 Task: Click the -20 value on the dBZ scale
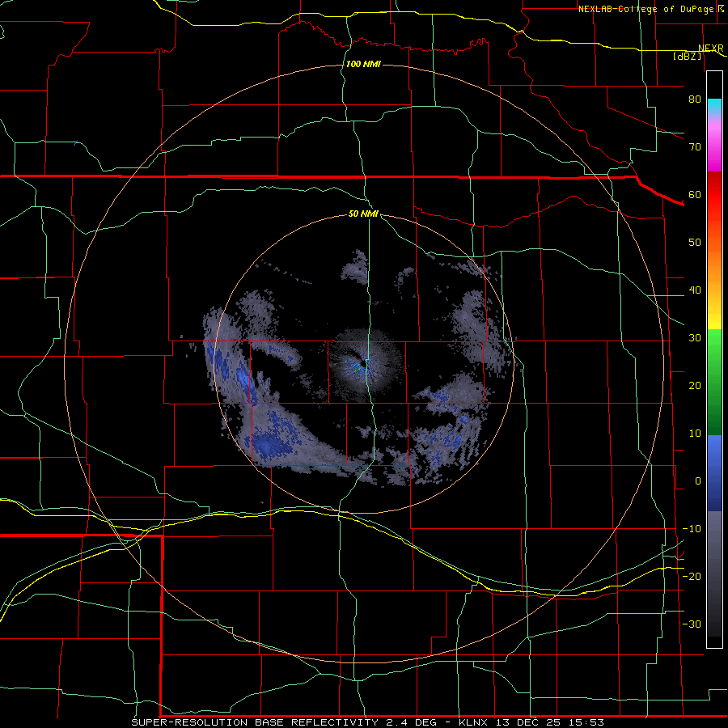(692, 576)
